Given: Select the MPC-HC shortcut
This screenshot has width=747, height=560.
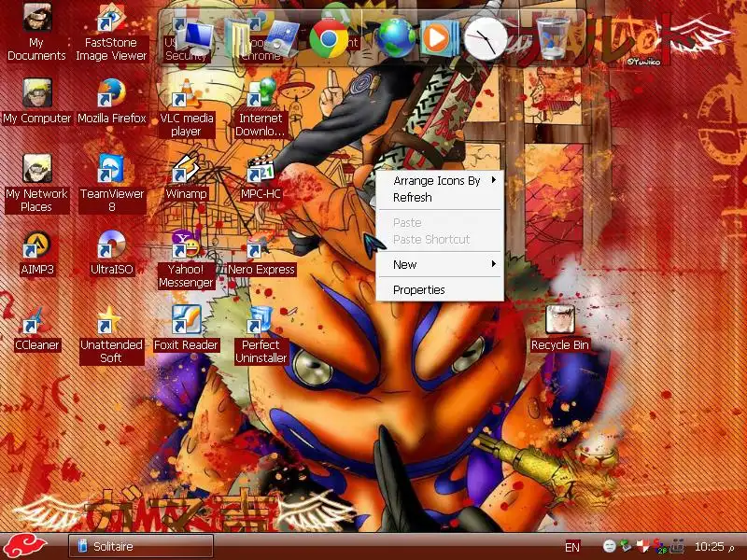Looking at the screenshot, I should (x=261, y=177).
